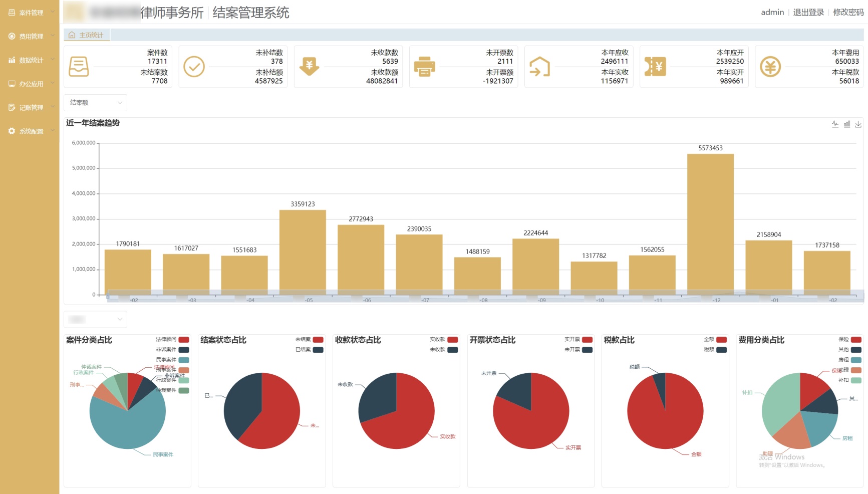Image resolution: width=868 pixels, height=494 pixels.
Task: Click the 未补结数 checkmark circle icon
Action: [194, 67]
